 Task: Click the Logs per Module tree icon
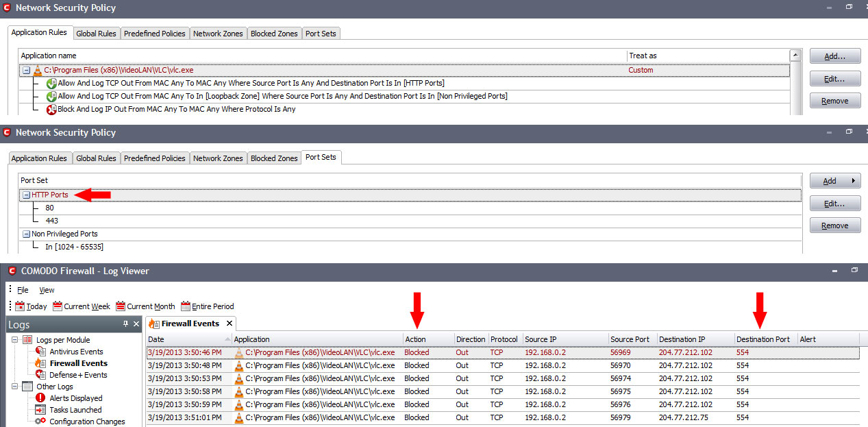click(x=27, y=340)
